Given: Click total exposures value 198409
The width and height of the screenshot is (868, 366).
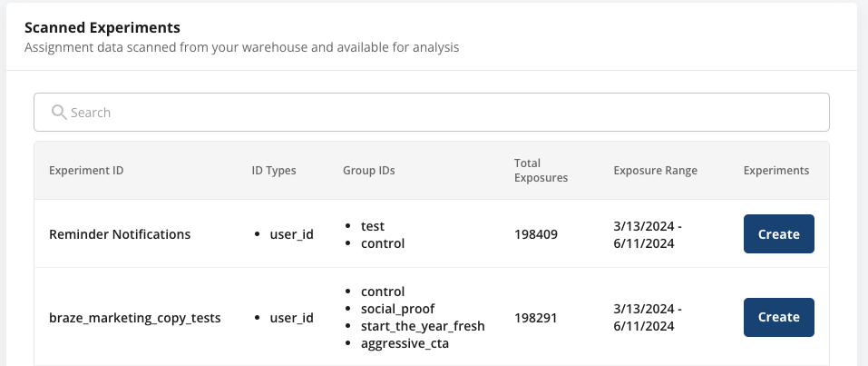Looking at the screenshot, I should pos(536,234).
